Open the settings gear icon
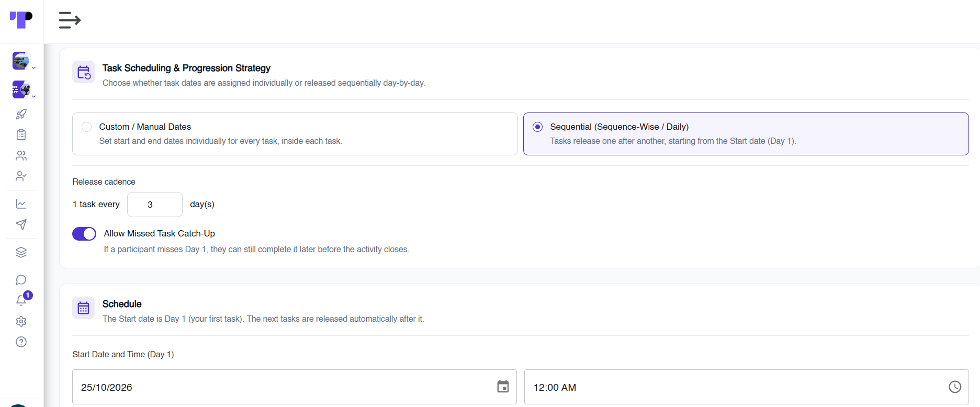This screenshot has height=407, width=980. tap(21, 321)
